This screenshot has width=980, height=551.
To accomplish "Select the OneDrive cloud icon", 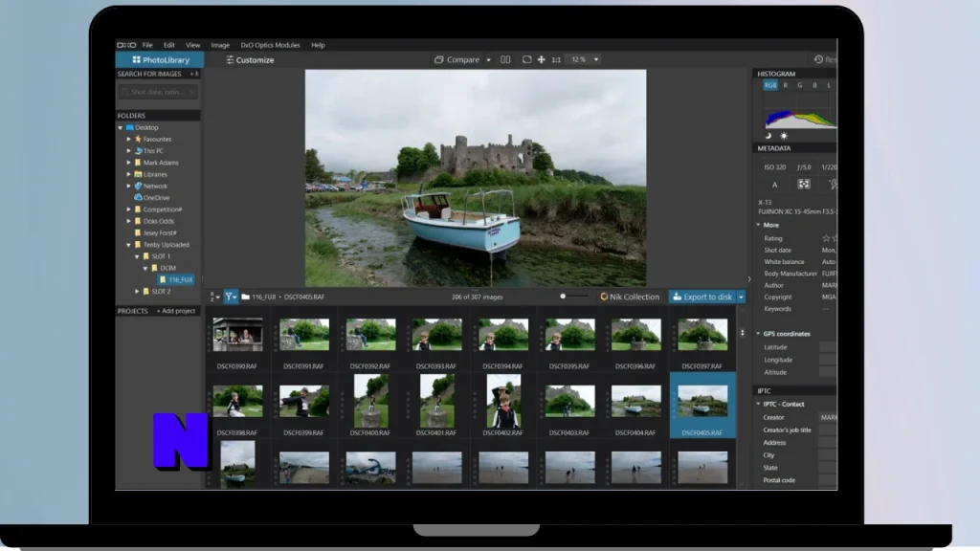I will click(138, 197).
